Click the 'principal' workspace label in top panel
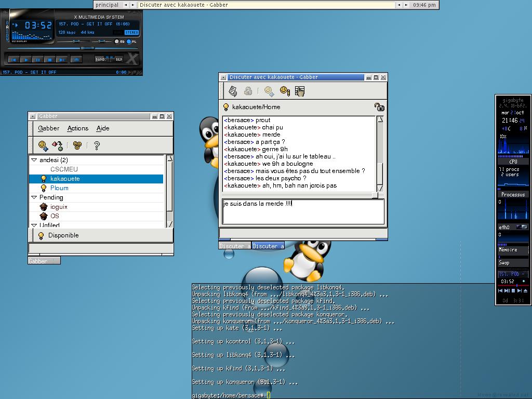The height and width of the screenshot is (399, 532). [107, 5]
